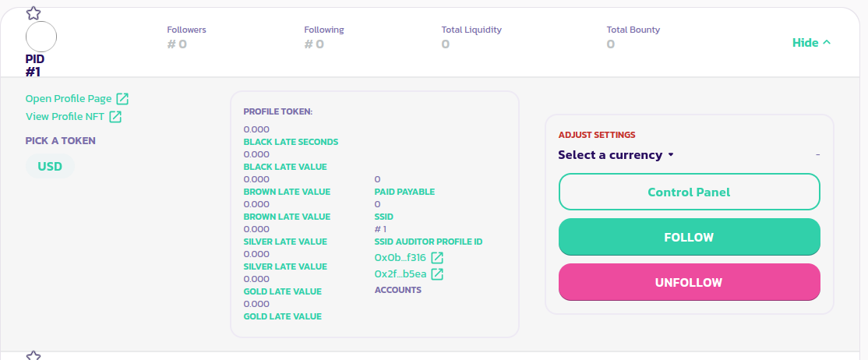Image resolution: width=868 pixels, height=360 pixels.
Task: Click the star icon above PID #1
Action: click(34, 13)
